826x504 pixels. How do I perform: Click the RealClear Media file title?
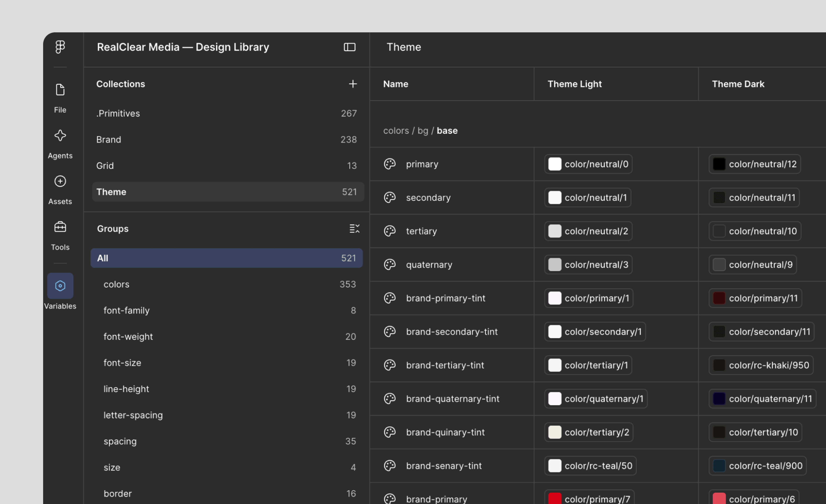coord(183,47)
